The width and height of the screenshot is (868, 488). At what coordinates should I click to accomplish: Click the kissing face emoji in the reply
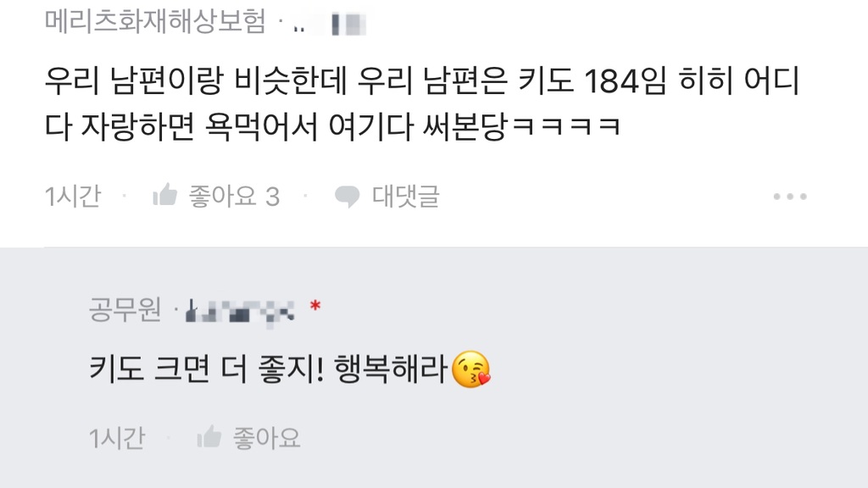[471, 369]
